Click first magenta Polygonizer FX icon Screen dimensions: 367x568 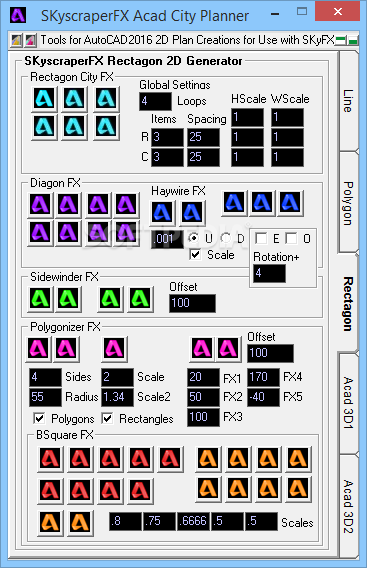(x=38, y=349)
